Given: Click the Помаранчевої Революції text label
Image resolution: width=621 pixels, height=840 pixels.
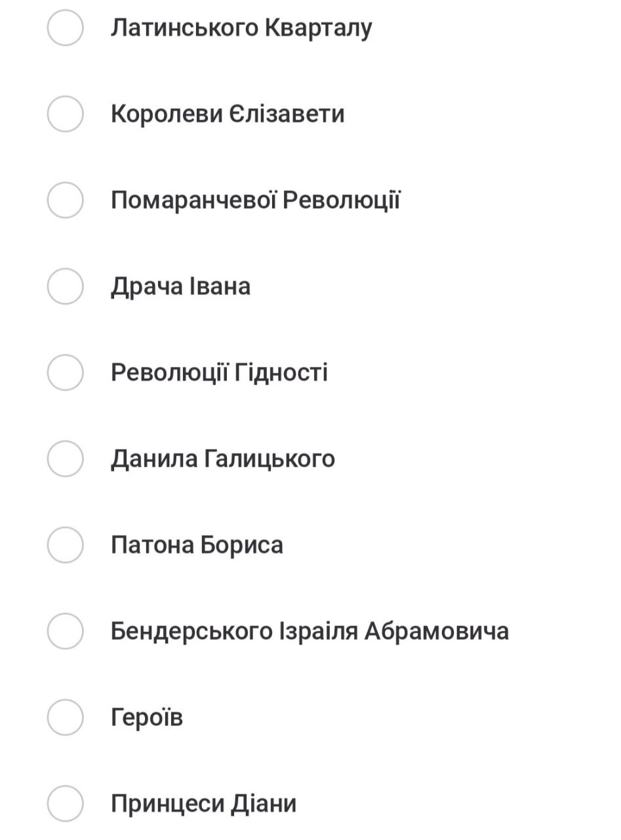Looking at the screenshot, I should [255, 199].
